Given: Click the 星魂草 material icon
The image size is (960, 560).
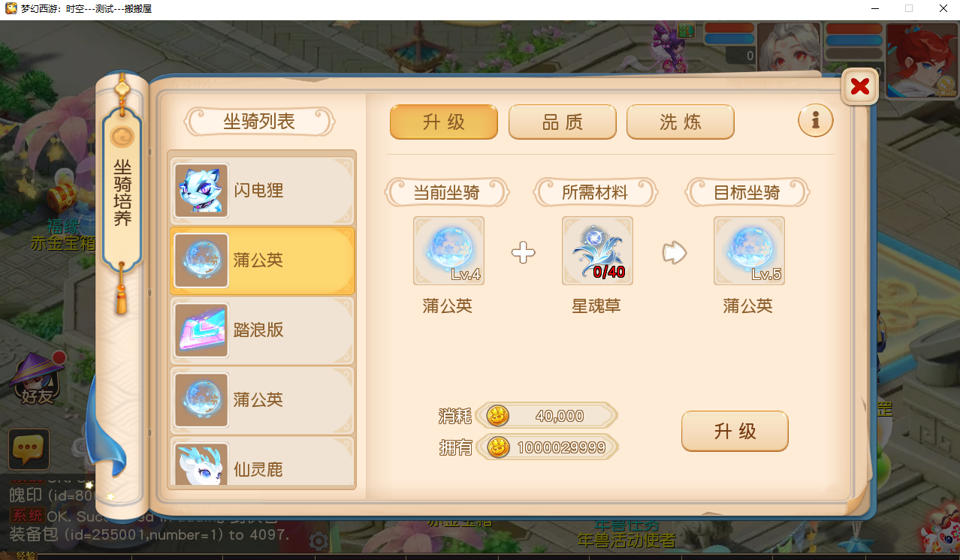Looking at the screenshot, I should coord(597,251).
